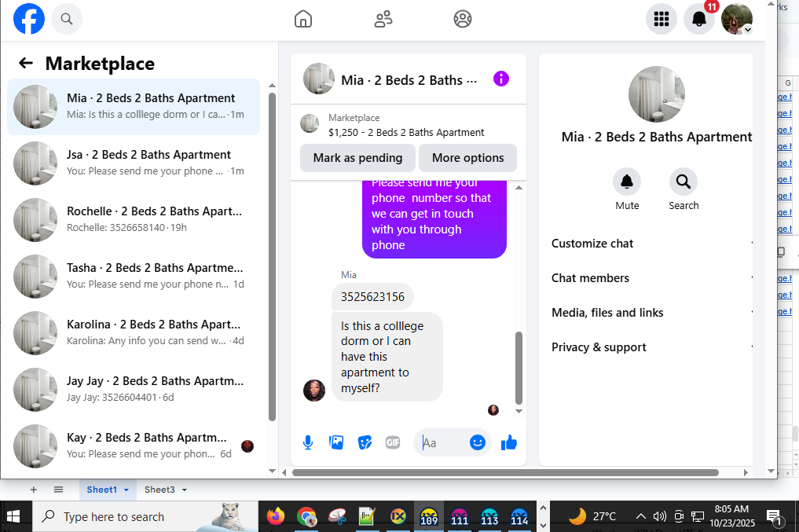Choose a GIF icon

pyautogui.click(x=393, y=443)
